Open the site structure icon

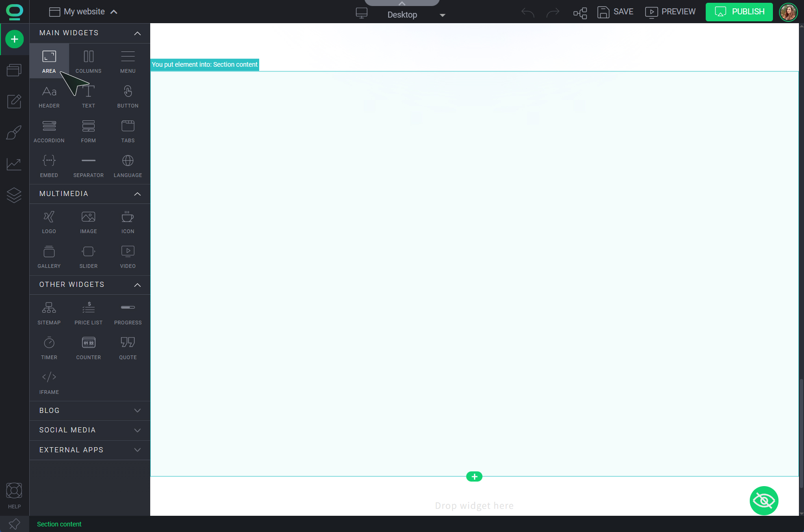(580, 13)
